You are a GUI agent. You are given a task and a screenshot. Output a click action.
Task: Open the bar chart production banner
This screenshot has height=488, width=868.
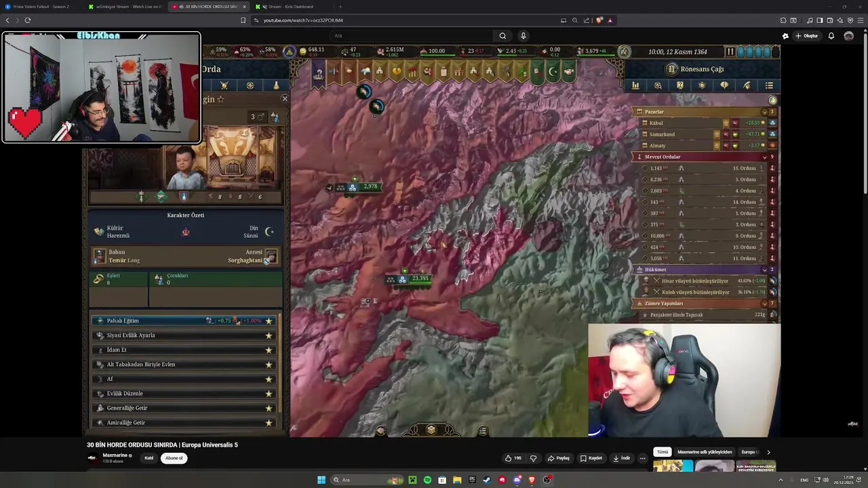pyautogui.click(x=412, y=71)
